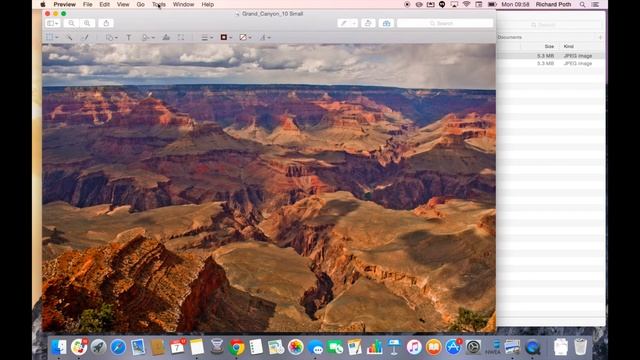Open Google Chrome from the Dock
This screenshot has width=640, height=360.
(x=236, y=347)
